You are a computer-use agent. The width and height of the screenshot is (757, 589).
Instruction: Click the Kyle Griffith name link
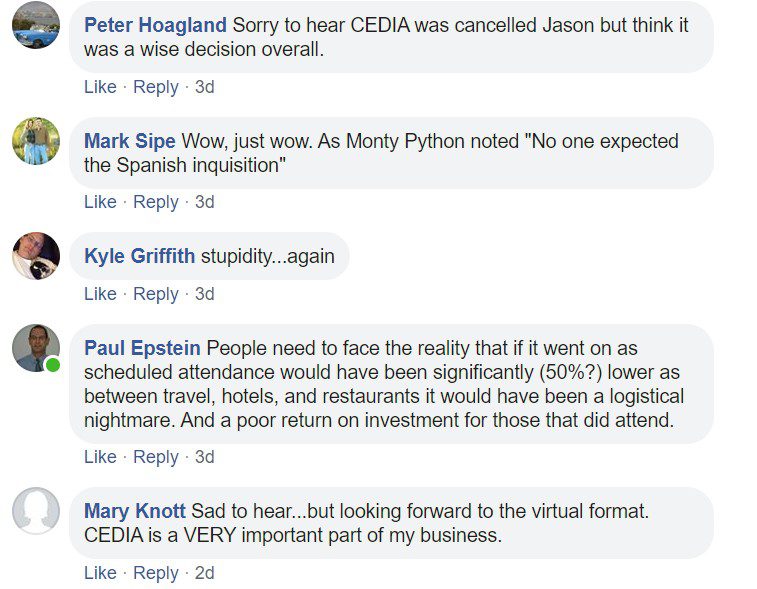pyautogui.click(x=140, y=256)
